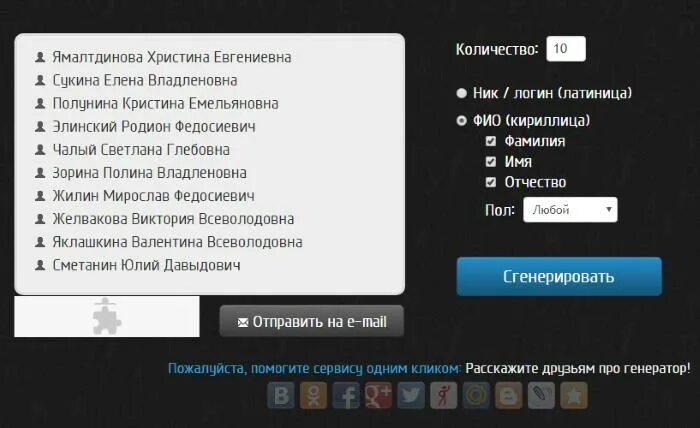The image size is (700, 428).
Task: Select the name Полунина Кристина Емельяновна
Action: pos(165,104)
